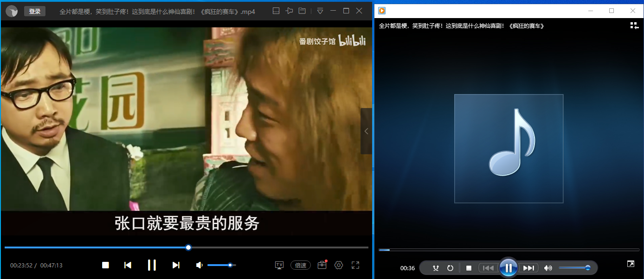Open a video file using the folder icon

click(x=302, y=11)
